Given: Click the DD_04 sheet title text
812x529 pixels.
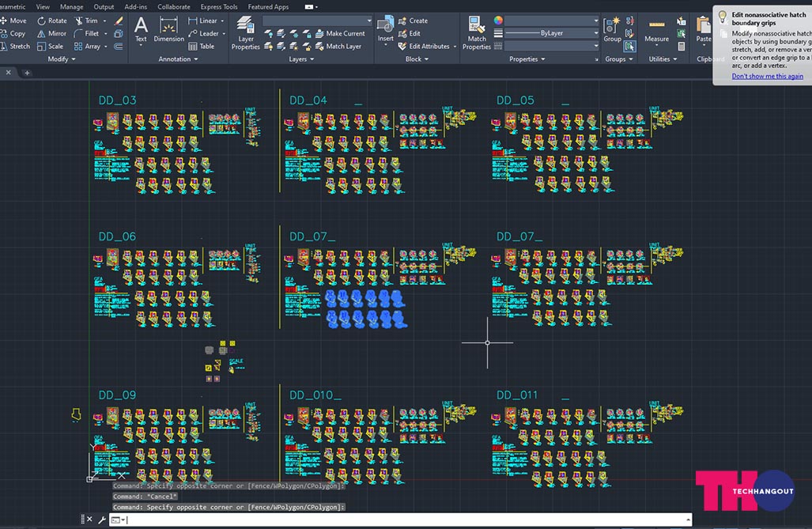Looking at the screenshot, I should point(308,100).
